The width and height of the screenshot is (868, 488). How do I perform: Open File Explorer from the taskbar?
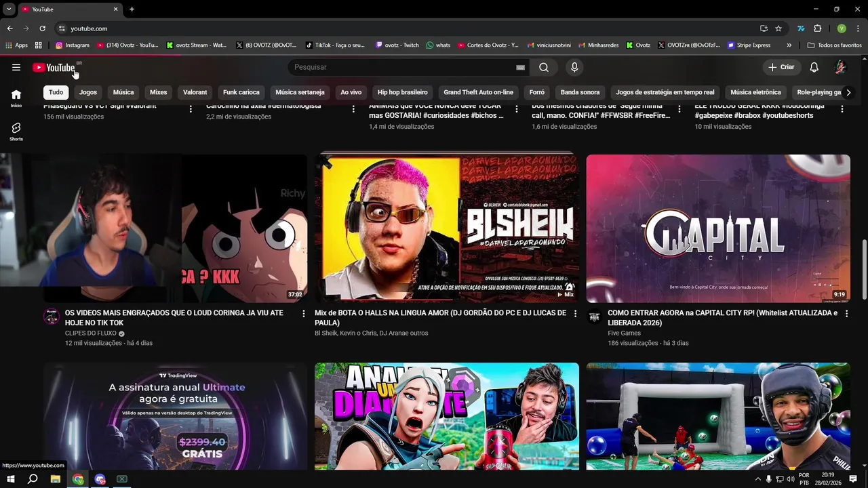(56, 479)
